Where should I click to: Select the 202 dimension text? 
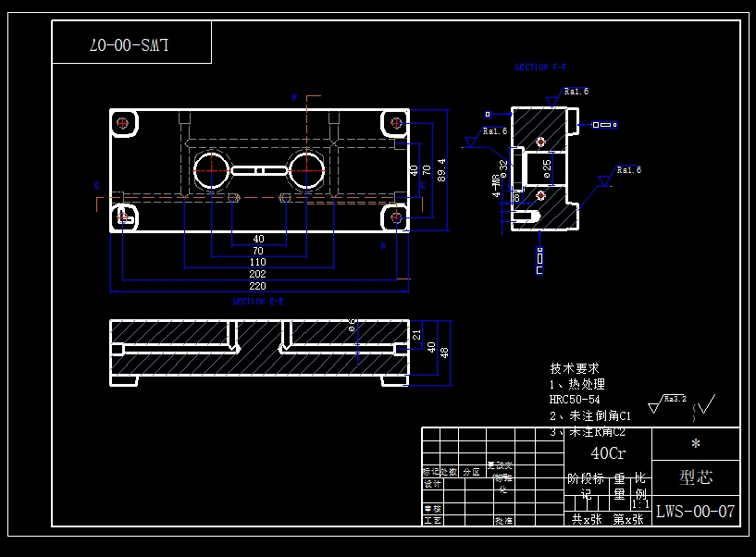click(258, 274)
